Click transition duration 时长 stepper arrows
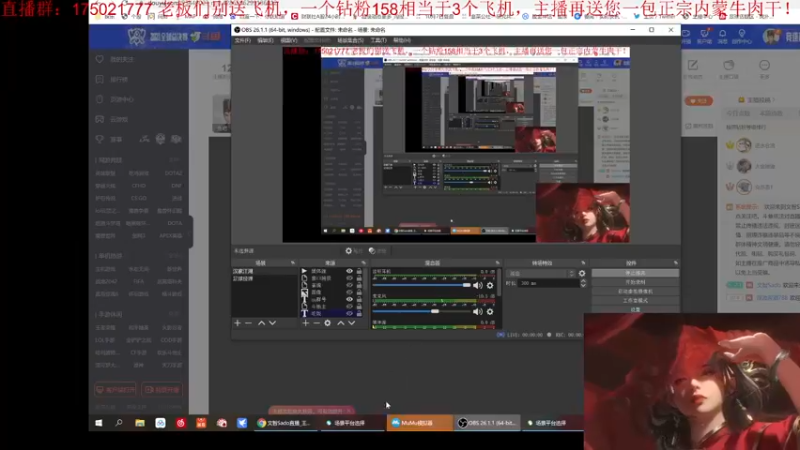This screenshot has height=450, width=800. tap(583, 283)
